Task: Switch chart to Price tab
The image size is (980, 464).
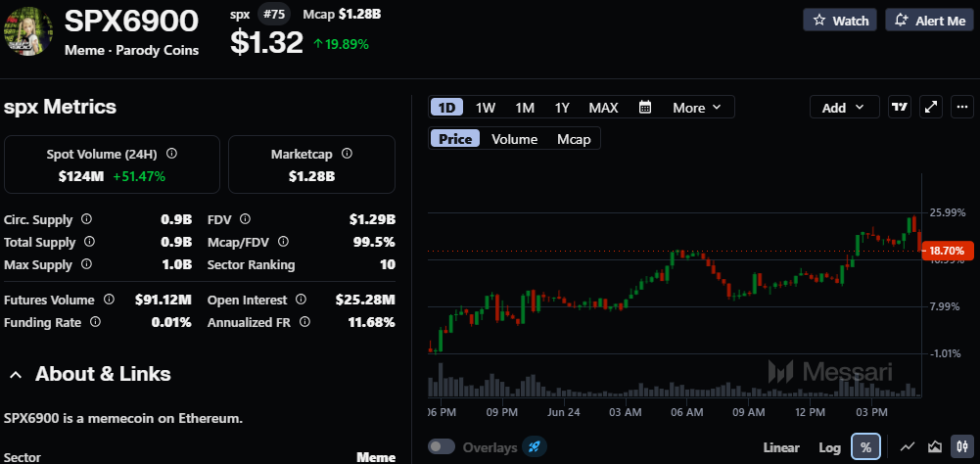Action: pos(455,139)
